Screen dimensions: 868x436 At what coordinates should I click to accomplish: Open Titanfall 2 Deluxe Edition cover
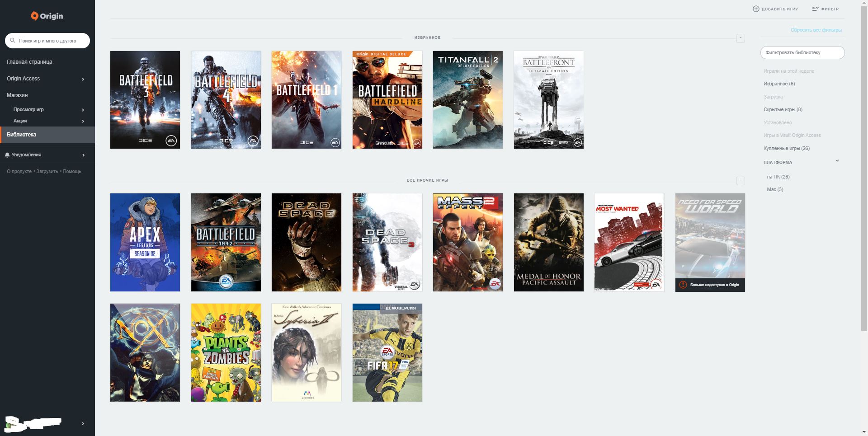pos(467,100)
